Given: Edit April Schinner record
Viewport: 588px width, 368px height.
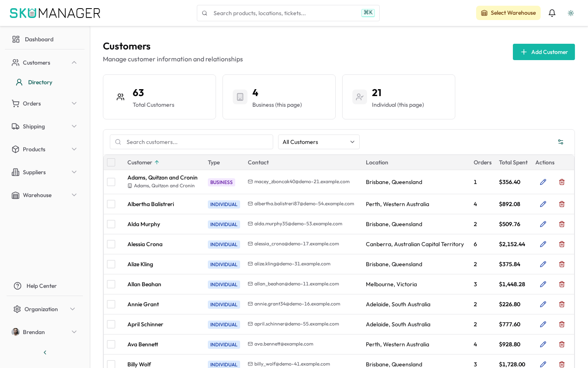Looking at the screenshot, I should click(x=543, y=324).
